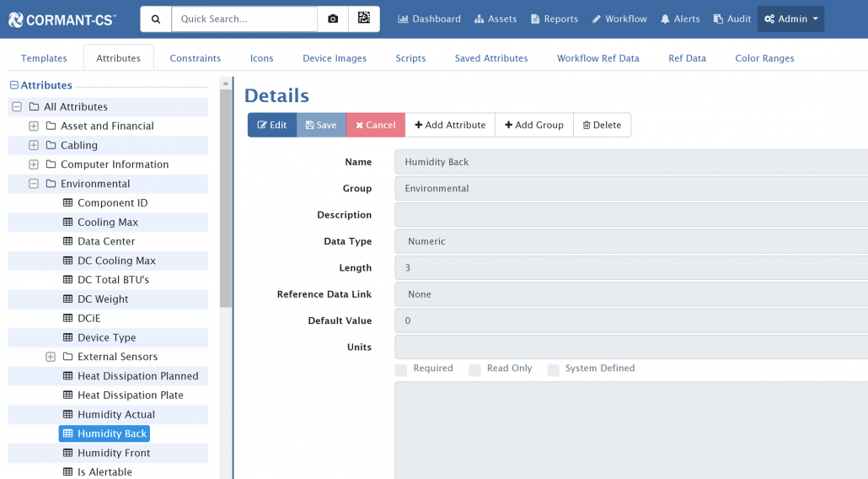This screenshot has width=868, height=479.
Task: Click the Edit button
Action: pyautogui.click(x=271, y=125)
